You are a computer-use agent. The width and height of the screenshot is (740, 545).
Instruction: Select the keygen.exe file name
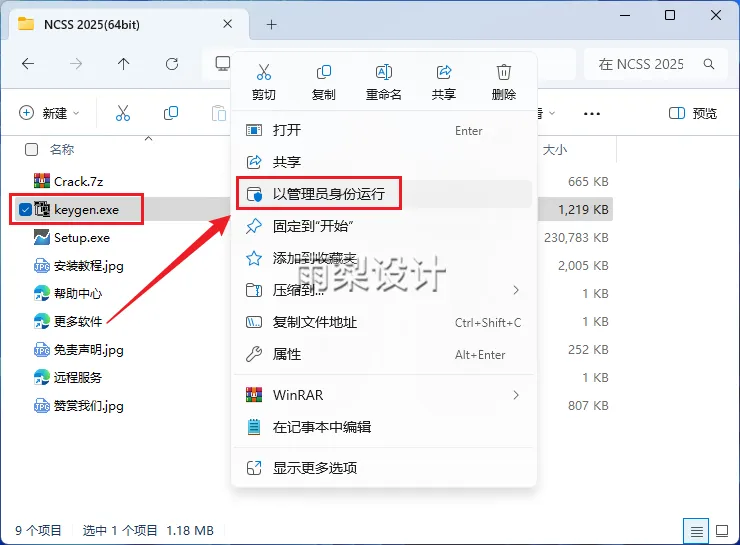click(86, 210)
